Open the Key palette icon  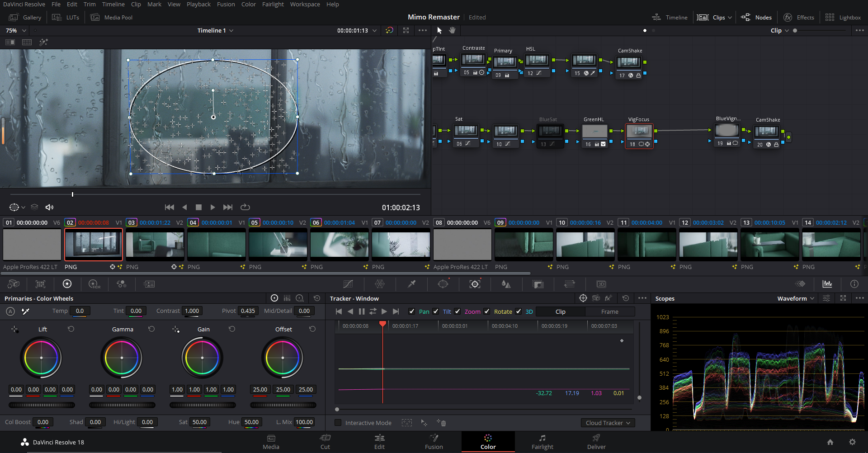click(x=538, y=284)
